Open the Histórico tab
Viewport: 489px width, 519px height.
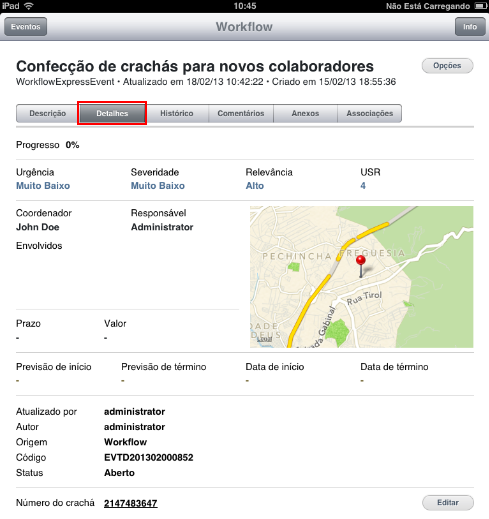[x=177, y=113]
